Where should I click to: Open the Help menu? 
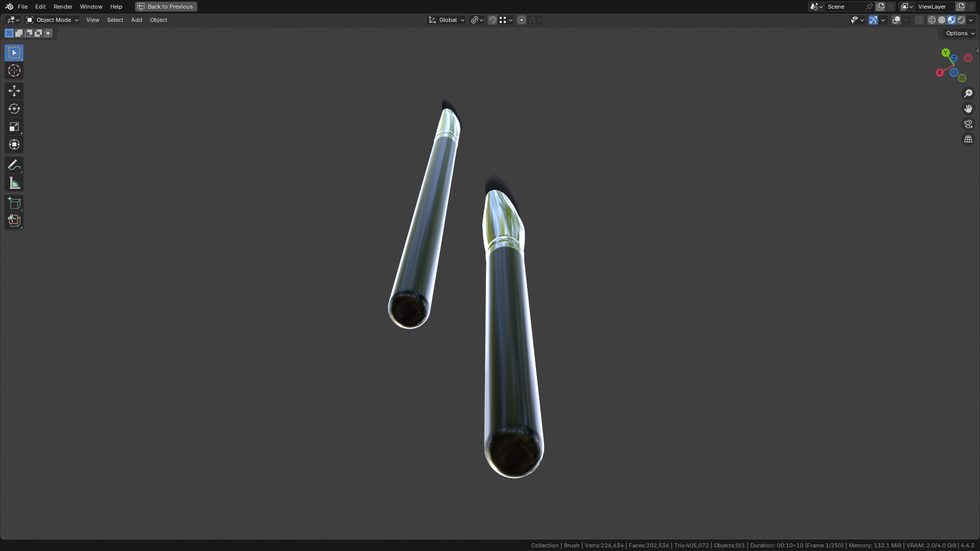click(116, 7)
